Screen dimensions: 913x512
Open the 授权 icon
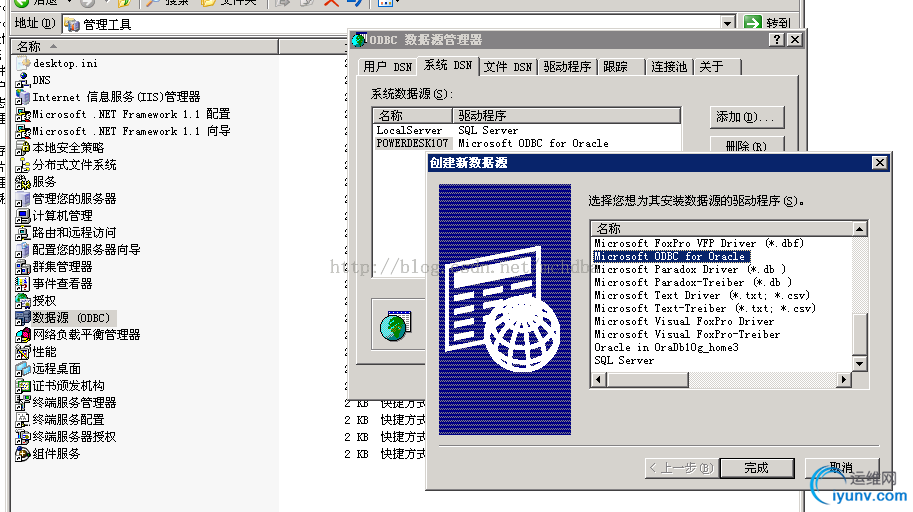coord(23,301)
